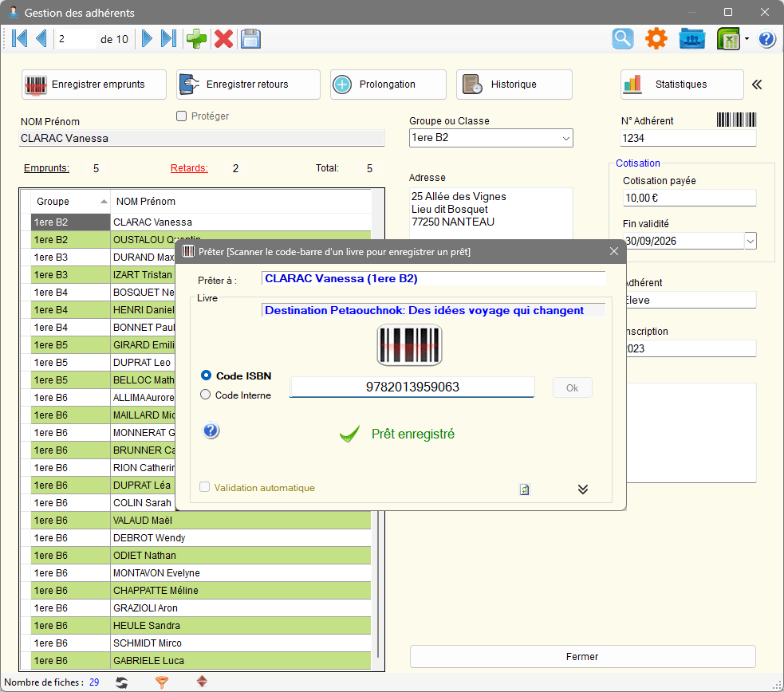The height and width of the screenshot is (692, 784).
Task: Click Ok button in Prêter dialog
Action: 572,387
